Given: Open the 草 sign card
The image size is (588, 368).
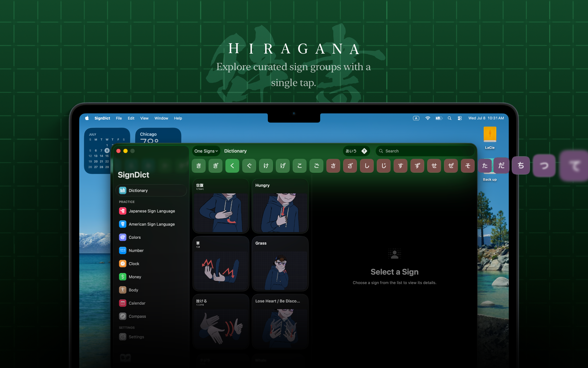Looking at the screenshot, I should pyautogui.click(x=221, y=264).
